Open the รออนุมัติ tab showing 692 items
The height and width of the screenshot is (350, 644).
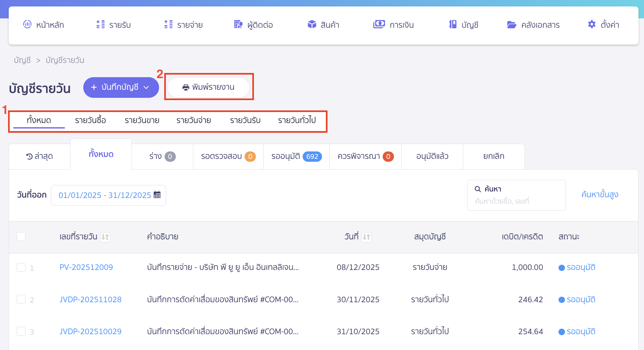pyautogui.click(x=296, y=156)
